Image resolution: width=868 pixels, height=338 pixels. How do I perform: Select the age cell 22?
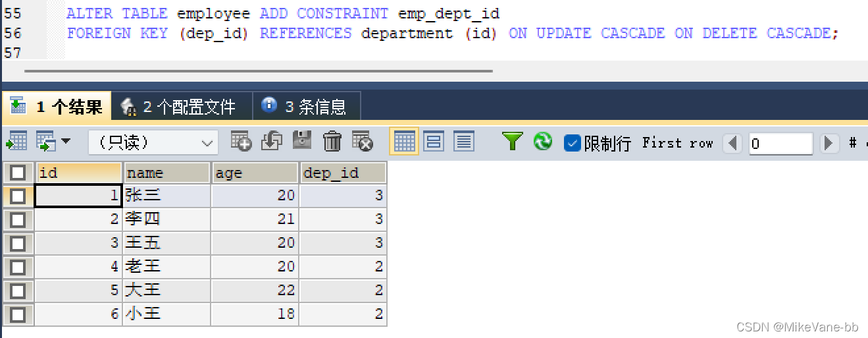[255, 291]
